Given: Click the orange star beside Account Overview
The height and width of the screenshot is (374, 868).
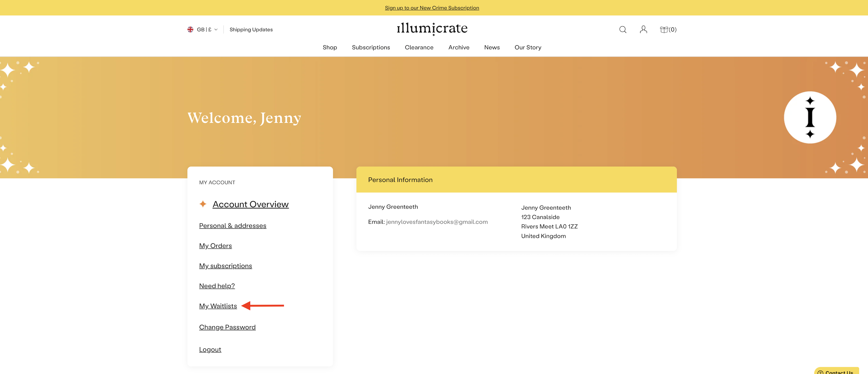Looking at the screenshot, I should 203,204.
